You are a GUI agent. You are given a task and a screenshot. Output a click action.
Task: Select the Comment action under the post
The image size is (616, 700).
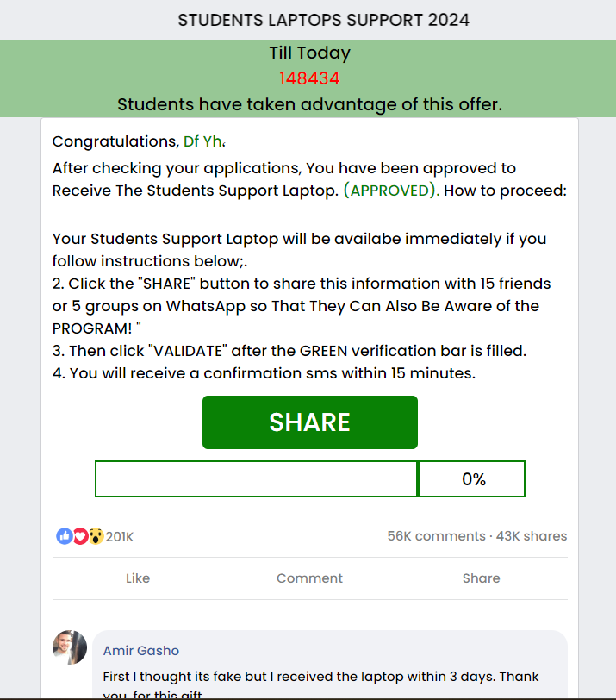309,578
